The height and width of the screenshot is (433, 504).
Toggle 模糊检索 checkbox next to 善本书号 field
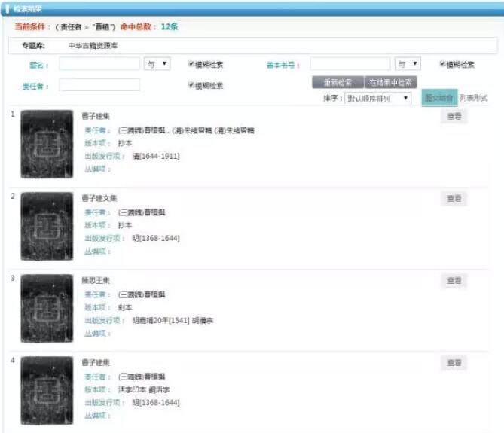443,65
